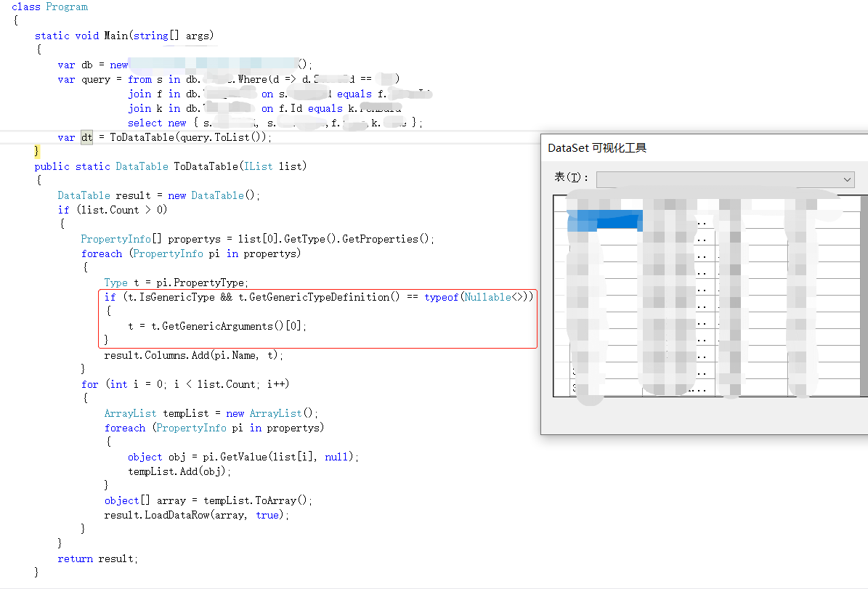Click "result.Columns.Add(pi.Name, t);" line
The width and height of the screenshot is (868, 589).
[194, 355]
